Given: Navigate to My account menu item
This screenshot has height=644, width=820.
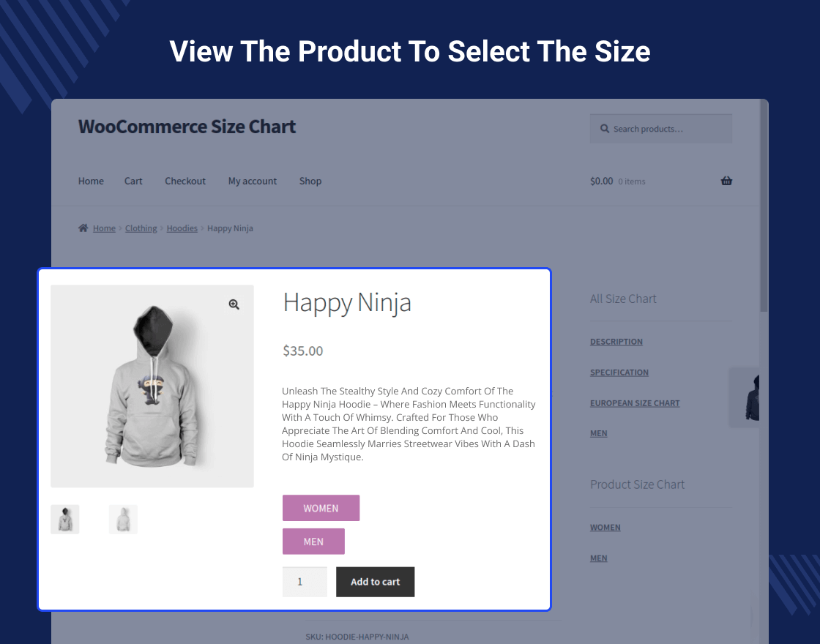Looking at the screenshot, I should click(x=253, y=181).
